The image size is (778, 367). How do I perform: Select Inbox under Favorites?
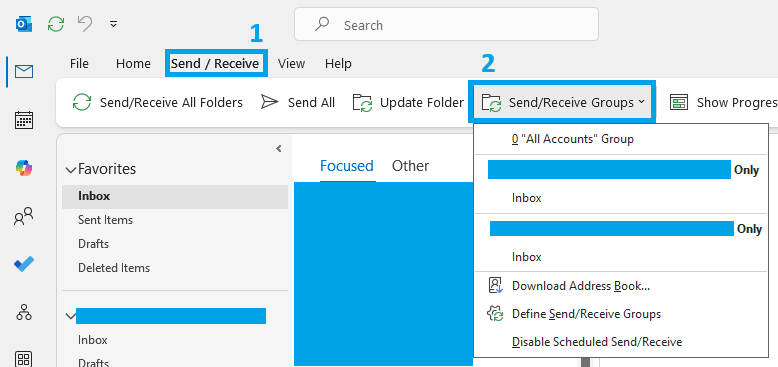click(x=175, y=196)
